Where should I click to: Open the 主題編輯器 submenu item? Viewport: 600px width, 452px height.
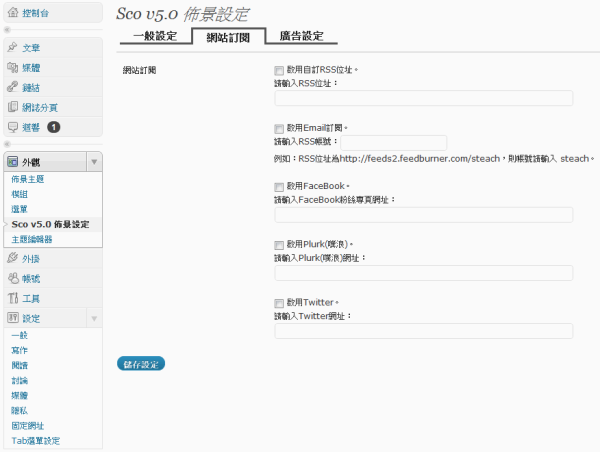coord(32,239)
